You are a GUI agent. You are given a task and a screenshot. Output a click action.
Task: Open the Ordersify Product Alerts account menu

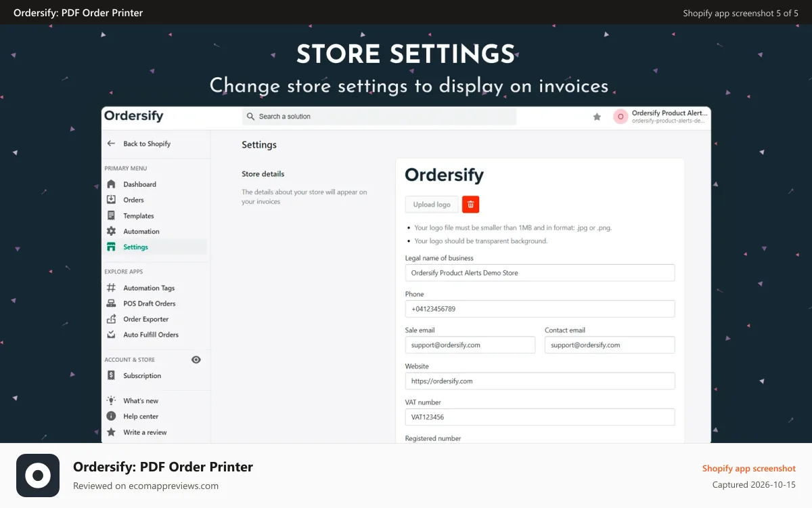click(x=661, y=117)
